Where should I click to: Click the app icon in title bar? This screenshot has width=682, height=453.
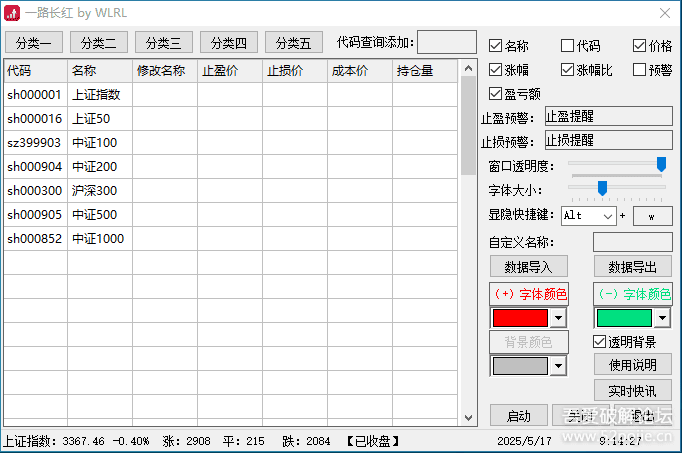pyautogui.click(x=12, y=12)
